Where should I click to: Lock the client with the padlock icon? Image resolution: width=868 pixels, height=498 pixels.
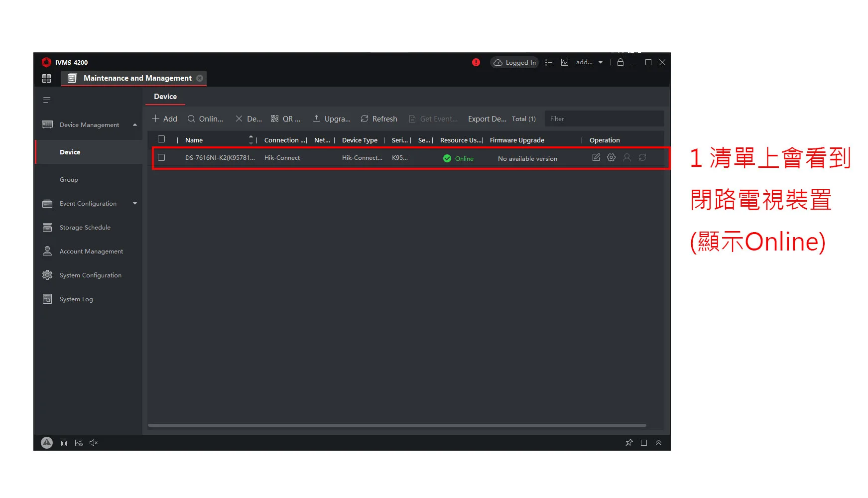coord(620,62)
